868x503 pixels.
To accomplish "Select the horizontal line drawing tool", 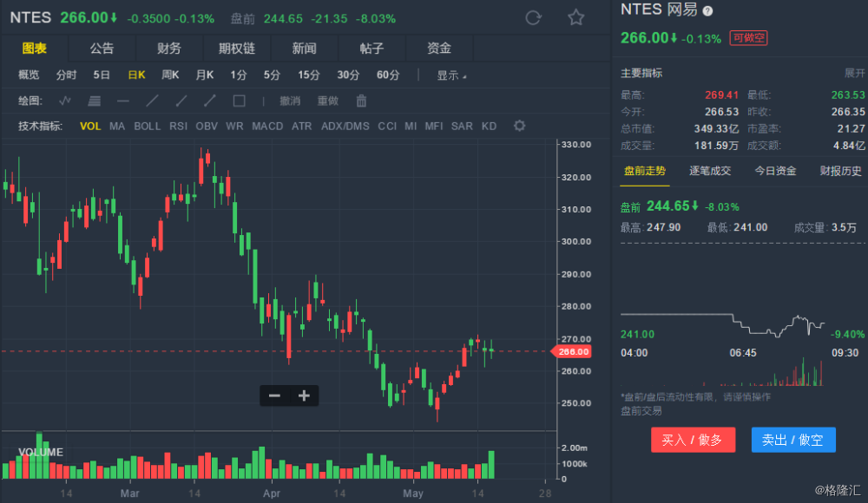I will click(x=123, y=101).
